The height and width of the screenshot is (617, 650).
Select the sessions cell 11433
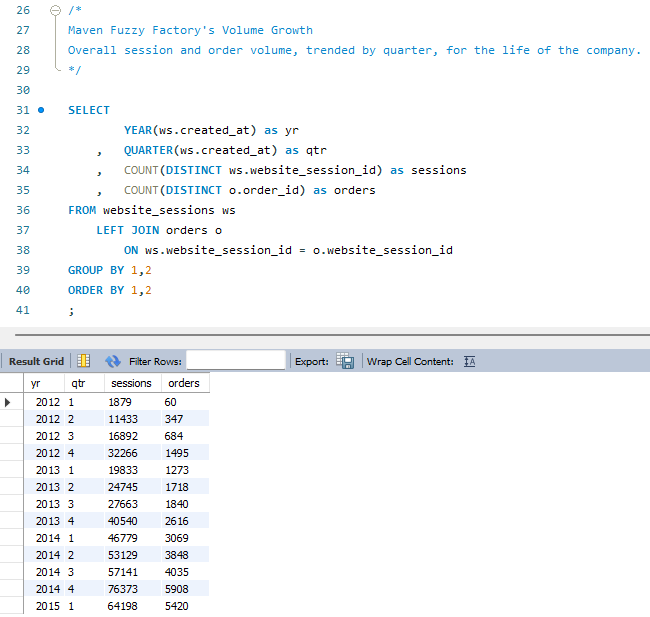coord(132,419)
